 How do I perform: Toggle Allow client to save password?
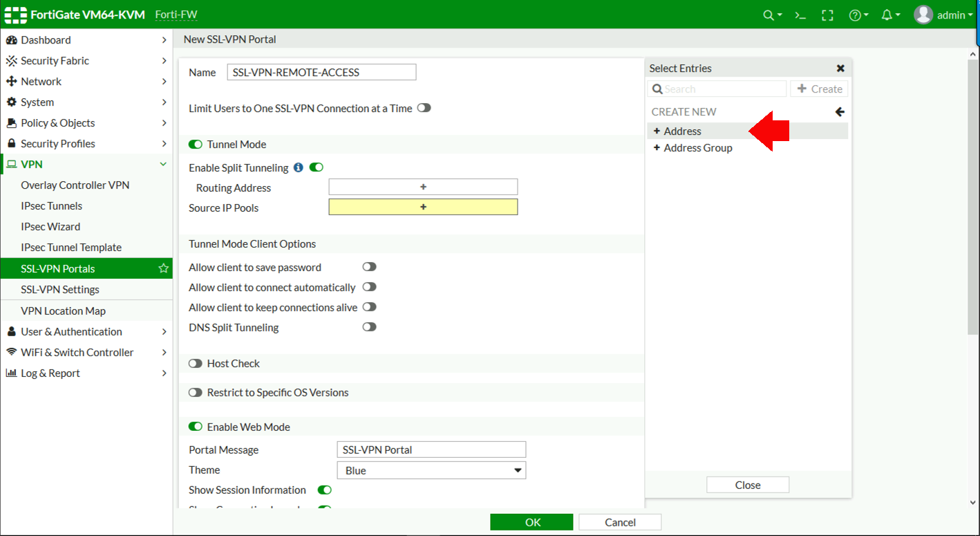(x=370, y=267)
